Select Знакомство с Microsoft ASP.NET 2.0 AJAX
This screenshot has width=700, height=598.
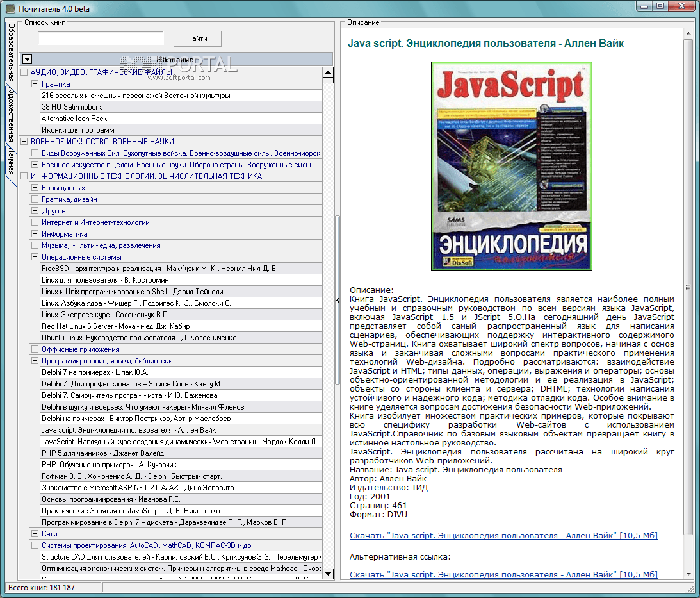(181, 488)
